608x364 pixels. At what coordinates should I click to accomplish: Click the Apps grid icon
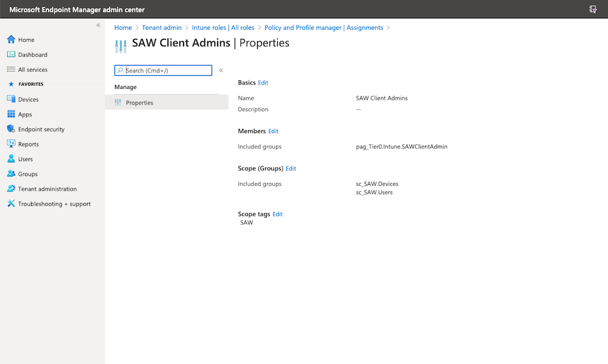click(11, 114)
